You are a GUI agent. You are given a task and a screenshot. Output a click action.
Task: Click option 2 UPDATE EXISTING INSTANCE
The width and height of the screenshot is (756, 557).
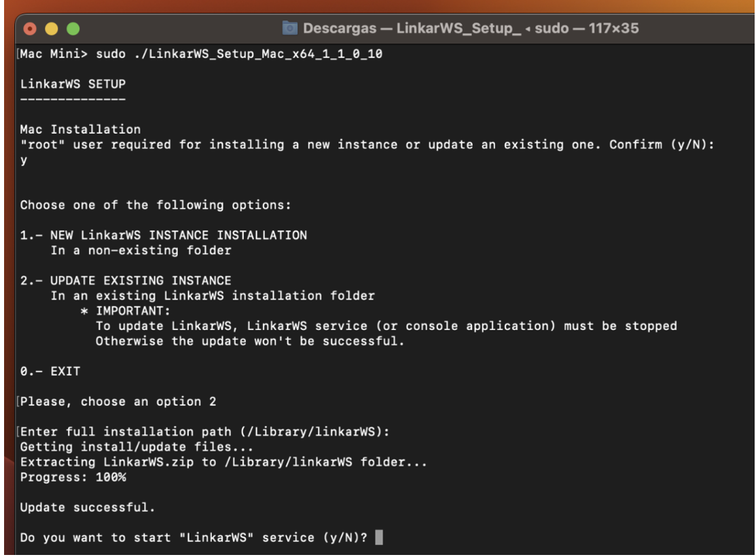pos(126,281)
